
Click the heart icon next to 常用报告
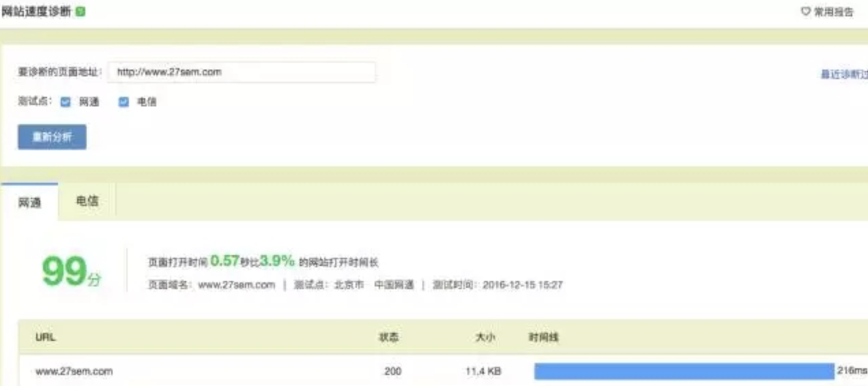coord(805,12)
